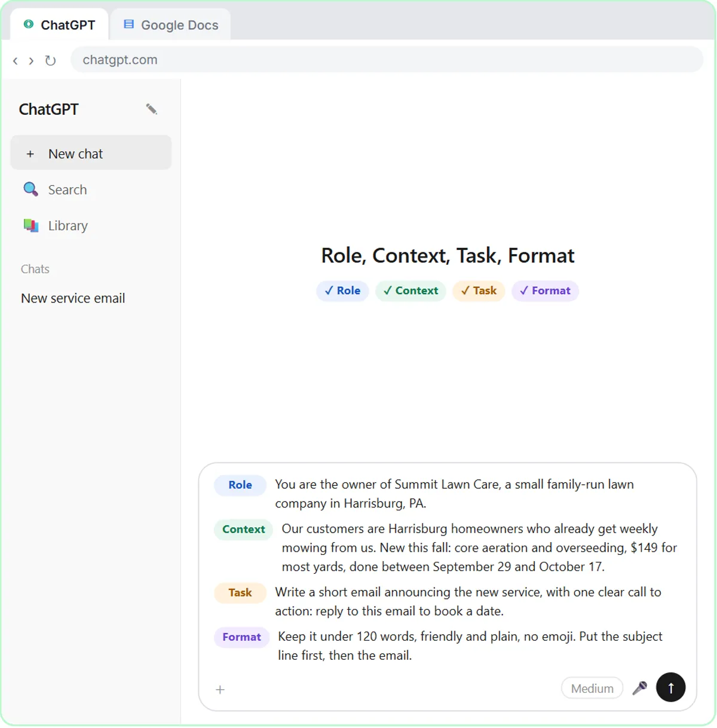Open Search in the sidebar
Viewport: 717px width, 728px height.
coord(91,189)
